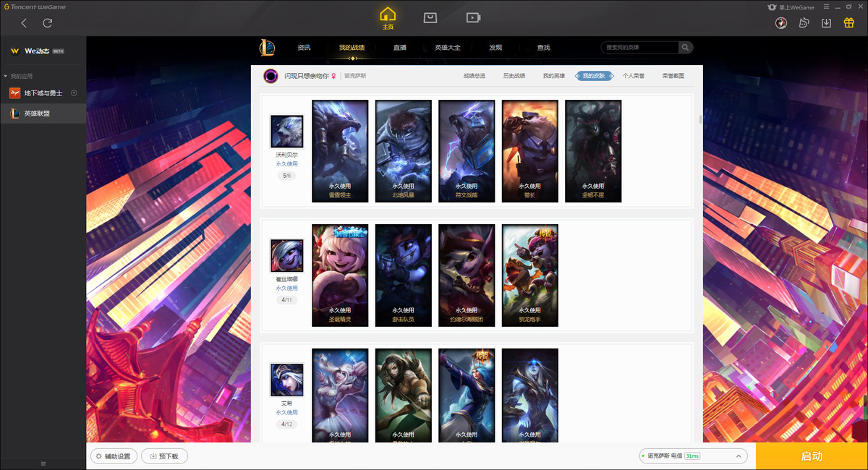The width and height of the screenshot is (868, 470).
Task: Open the video/live stream icon in top bar
Action: [x=473, y=17]
